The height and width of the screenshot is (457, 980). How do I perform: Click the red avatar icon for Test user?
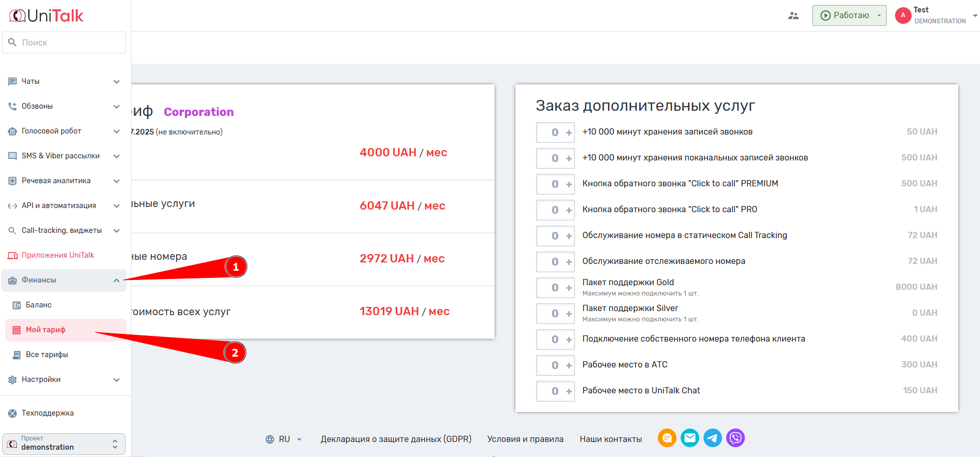click(x=903, y=16)
